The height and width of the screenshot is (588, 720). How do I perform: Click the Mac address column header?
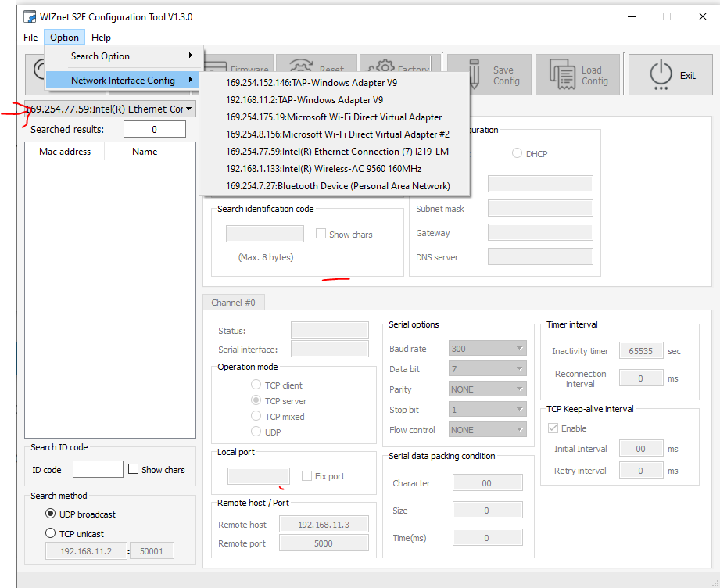click(65, 151)
